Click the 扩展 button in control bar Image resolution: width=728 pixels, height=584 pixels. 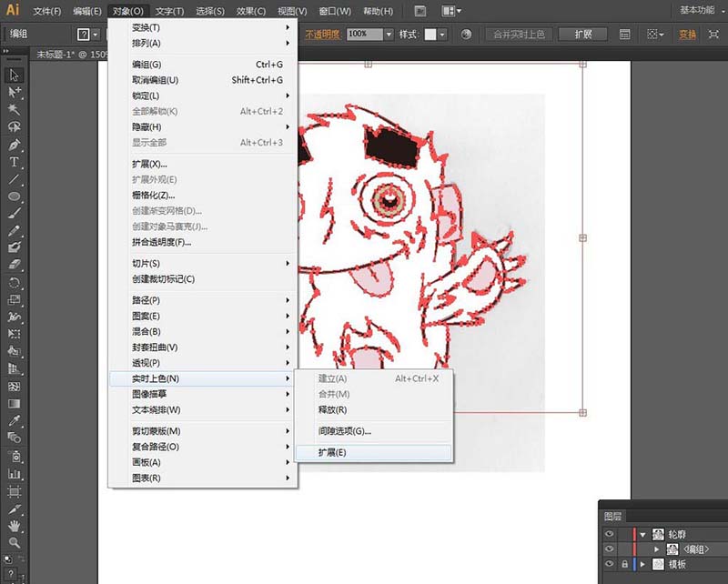click(x=583, y=35)
